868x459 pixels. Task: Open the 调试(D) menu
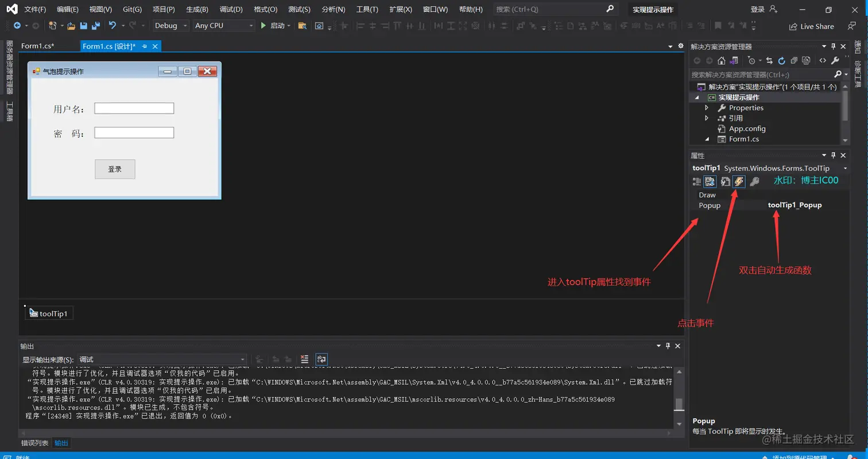click(231, 9)
